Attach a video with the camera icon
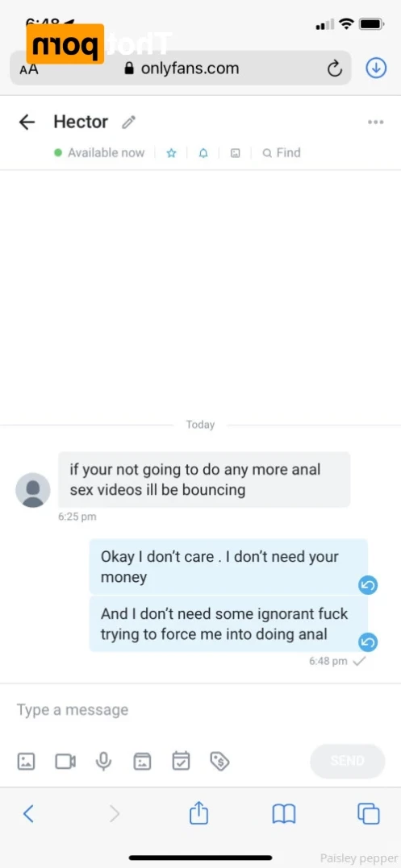Image resolution: width=401 pixels, height=868 pixels. pyautogui.click(x=65, y=761)
